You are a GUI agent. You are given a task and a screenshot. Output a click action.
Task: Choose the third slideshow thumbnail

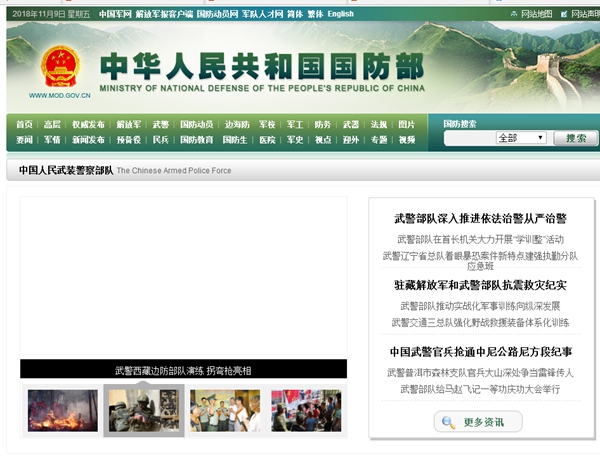(224, 410)
